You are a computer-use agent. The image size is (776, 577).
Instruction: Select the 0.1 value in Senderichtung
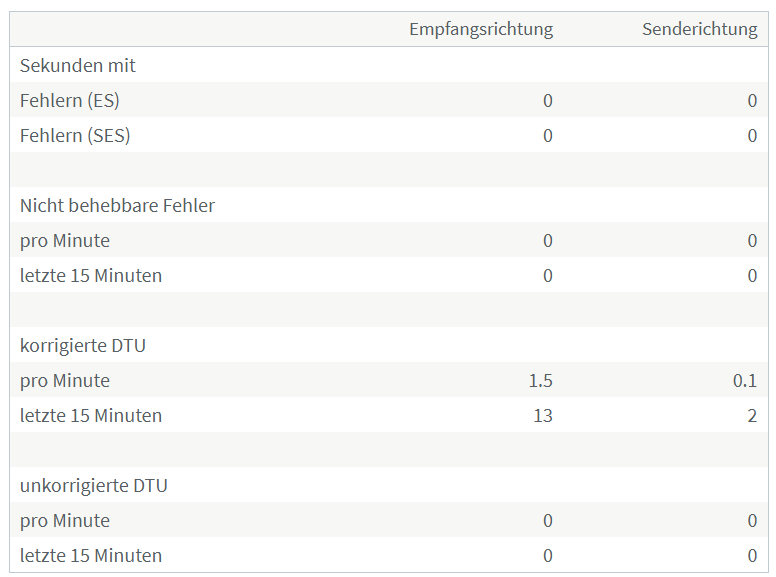point(744,380)
